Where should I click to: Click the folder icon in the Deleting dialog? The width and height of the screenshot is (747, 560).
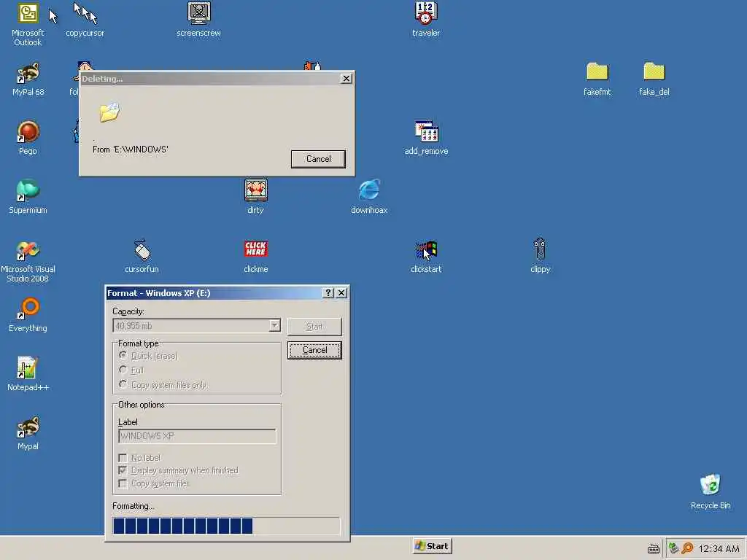point(109,112)
